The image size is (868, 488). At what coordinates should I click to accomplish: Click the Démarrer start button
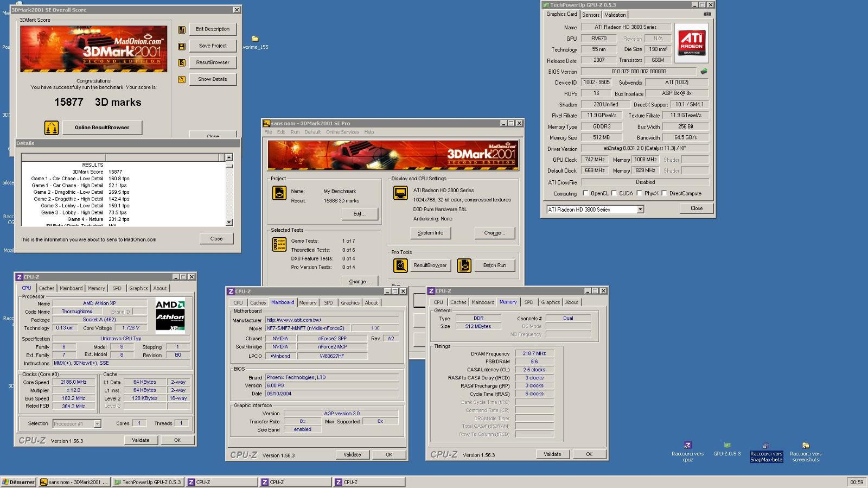point(18,482)
